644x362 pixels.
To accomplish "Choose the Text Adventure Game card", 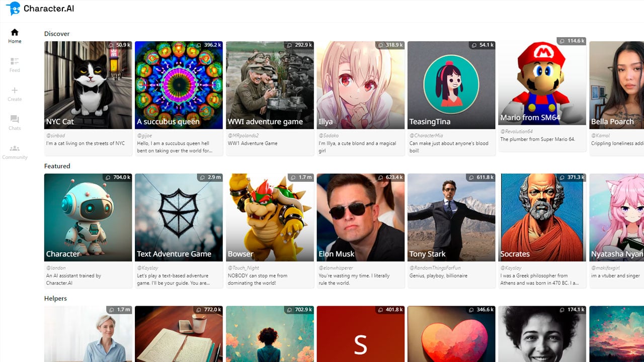I will point(179,217).
